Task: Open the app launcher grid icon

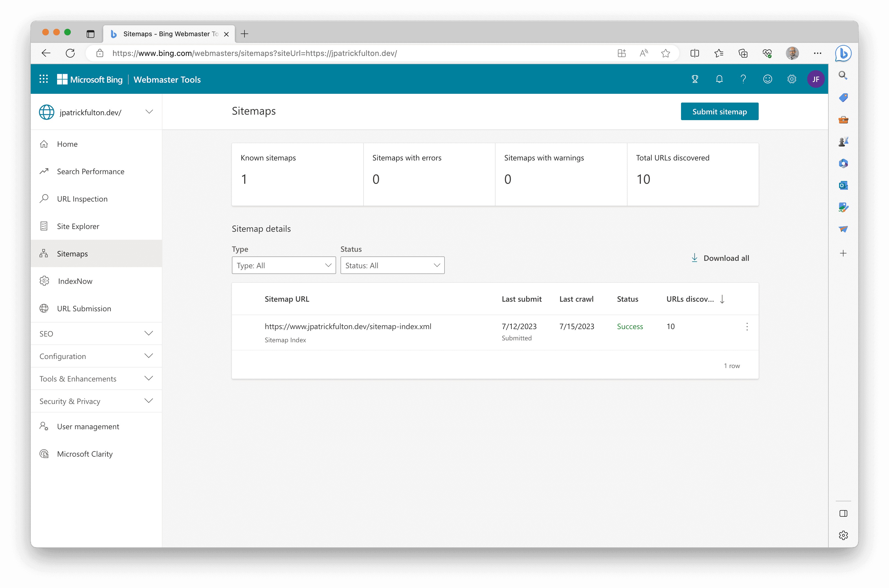Action: (44, 79)
